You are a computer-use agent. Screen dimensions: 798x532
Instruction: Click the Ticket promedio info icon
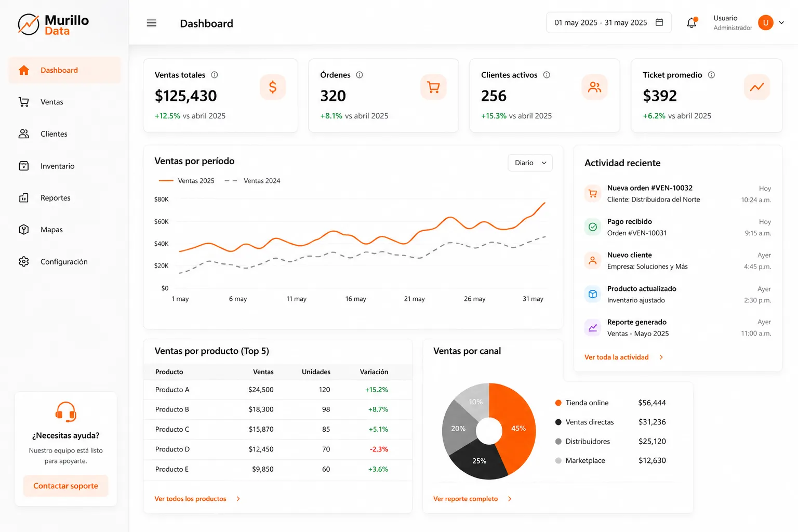click(711, 75)
